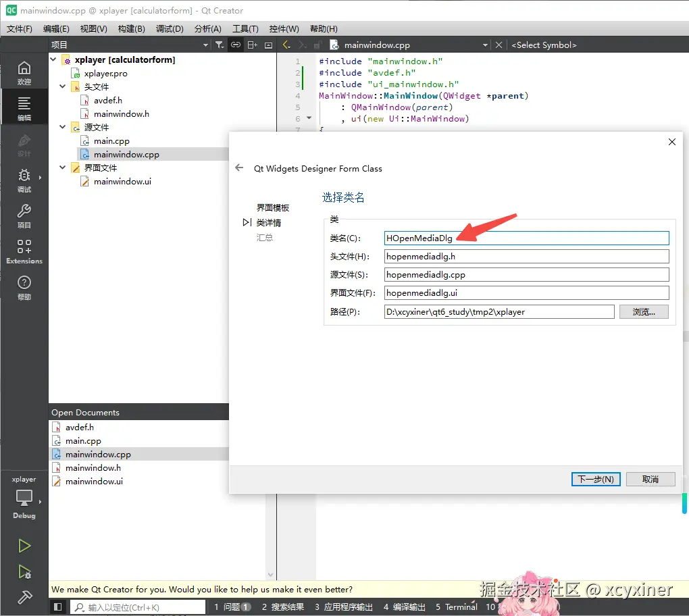The width and height of the screenshot is (689, 616).
Task: Open main.cpp from Open Documents
Action: [83, 440]
